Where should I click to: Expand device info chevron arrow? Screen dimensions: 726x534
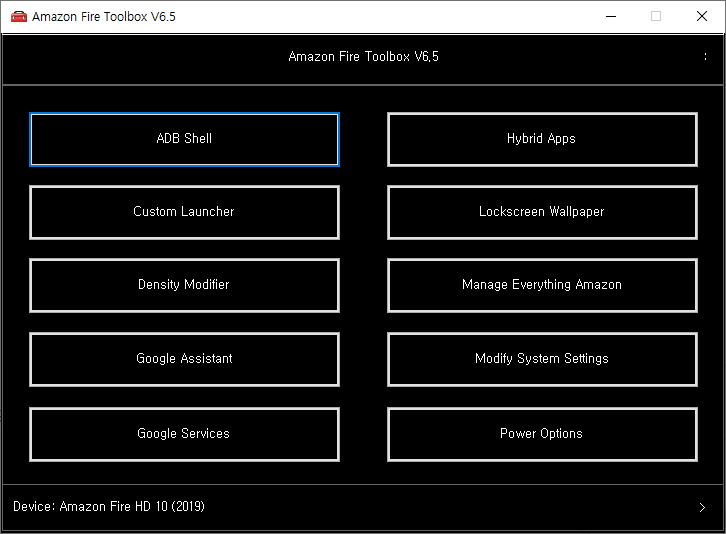point(702,507)
